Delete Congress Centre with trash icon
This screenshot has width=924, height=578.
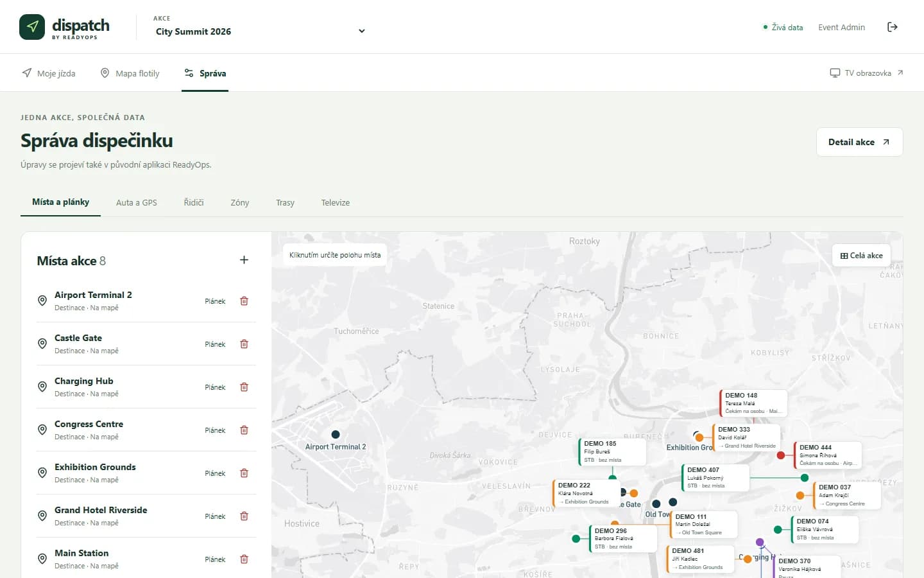244,430
